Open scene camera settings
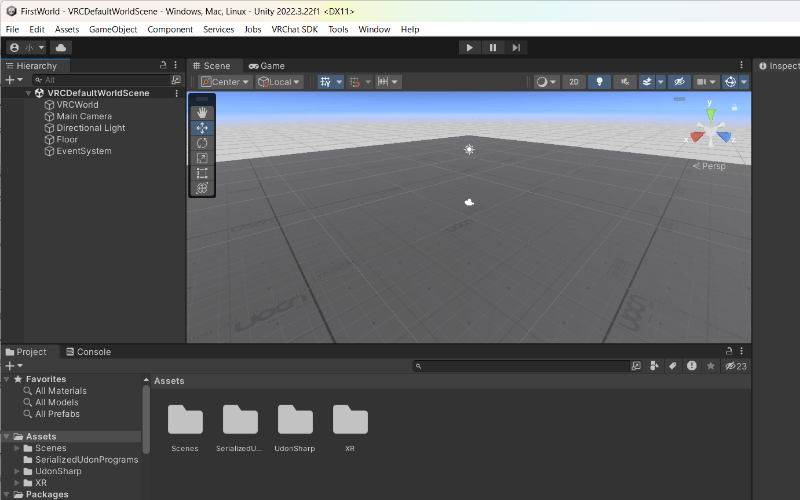Screen dimensions: 800x500 pos(707,82)
